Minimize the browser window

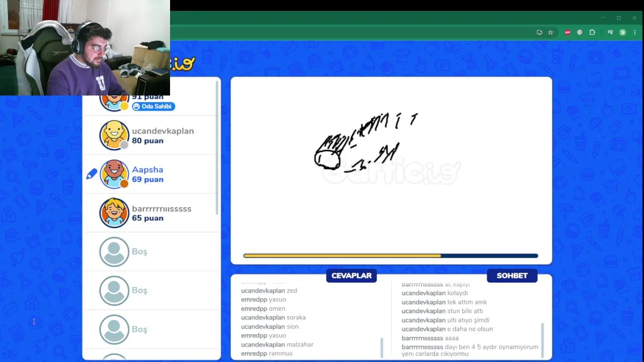tap(603, 18)
